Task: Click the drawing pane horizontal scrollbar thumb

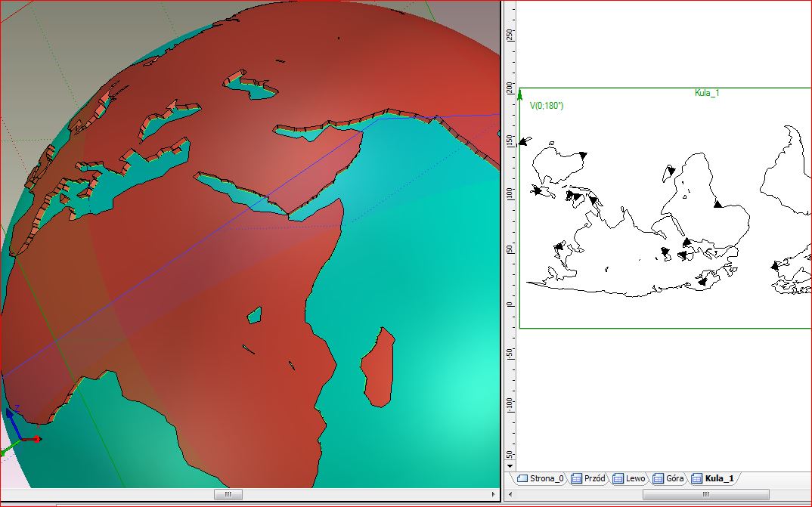Action: click(705, 494)
